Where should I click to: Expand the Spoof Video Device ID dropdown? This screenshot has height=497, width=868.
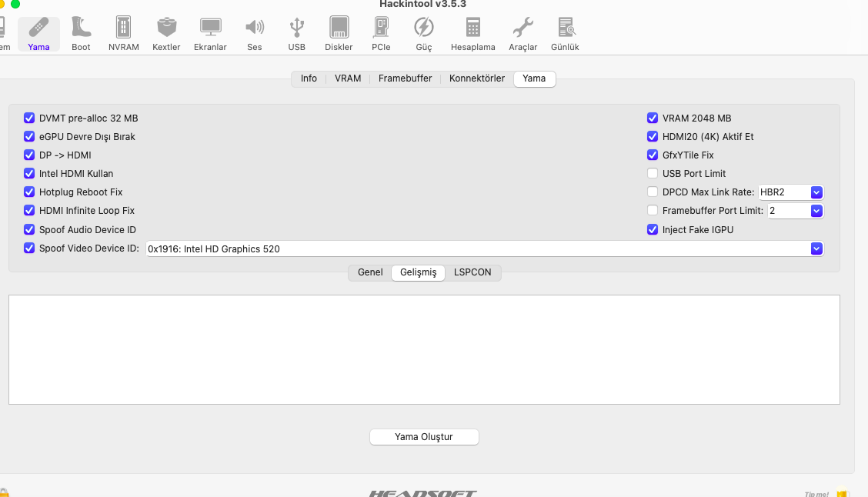click(816, 249)
